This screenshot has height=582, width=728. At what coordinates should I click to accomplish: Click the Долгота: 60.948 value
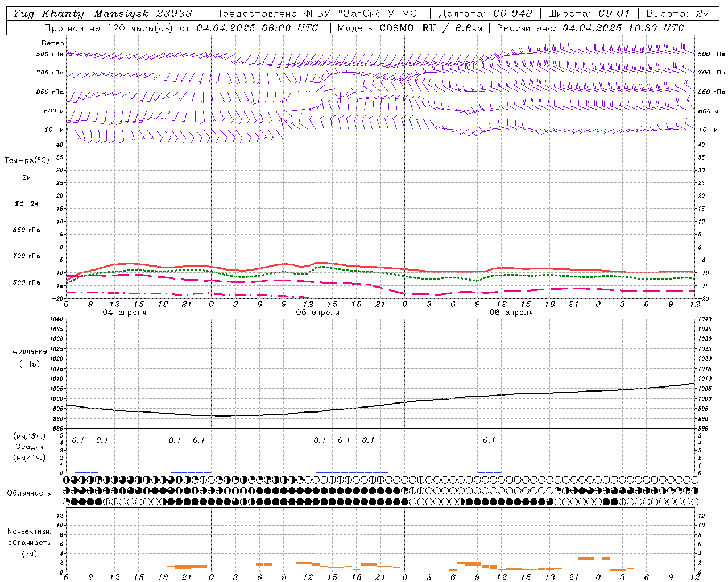click(486, 14)
